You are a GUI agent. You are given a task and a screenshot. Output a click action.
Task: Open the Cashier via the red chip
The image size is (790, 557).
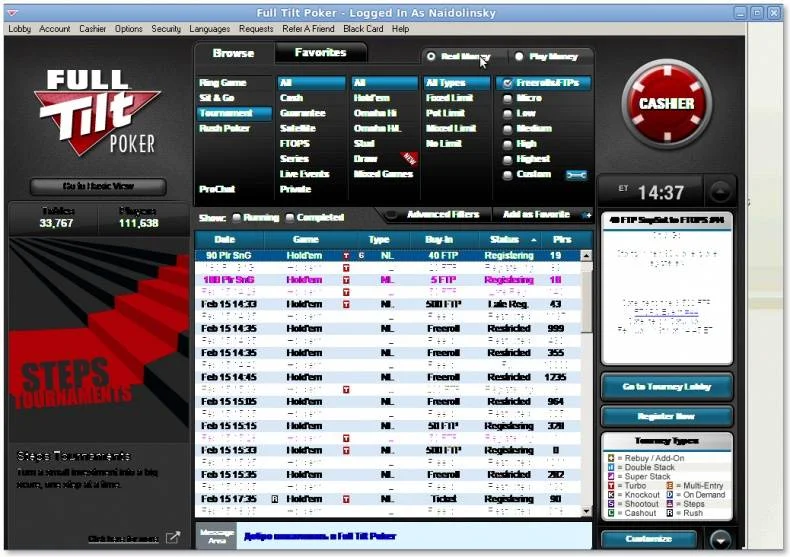click(667, 104)
